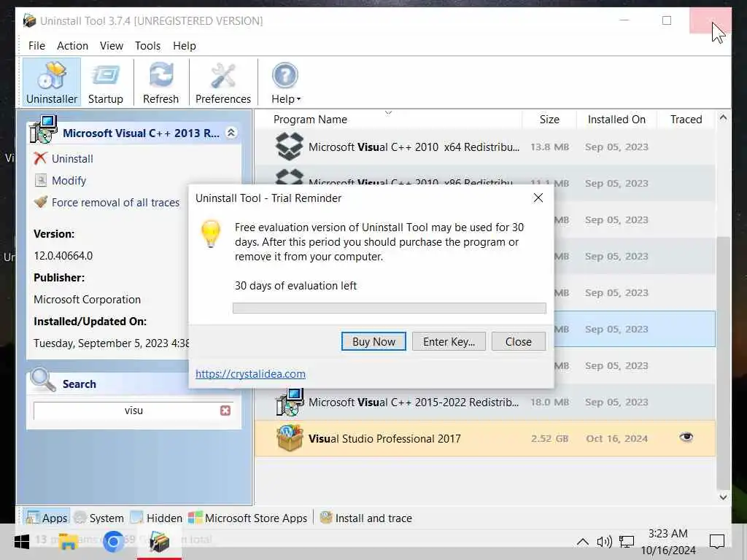This screenshot has width=747, height=560.
Task: Click Buy Now in trial reminder
Action: (373, 341)
